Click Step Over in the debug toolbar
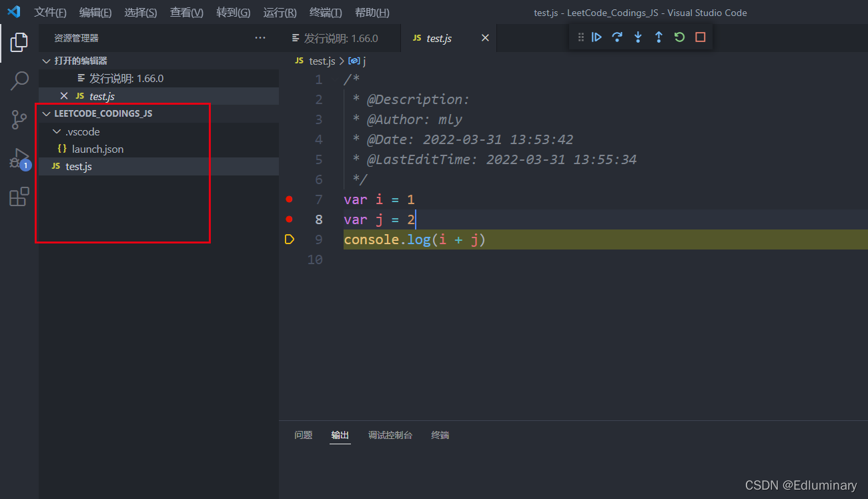This screenshot has height=499, width=868. (617, 37)
